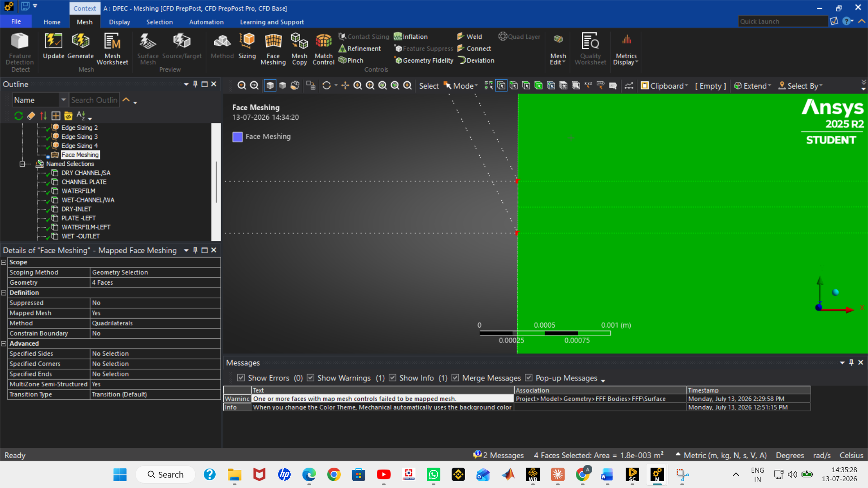Insert a Sizing mesh control
Image resolution: width=868 pixels, height=488 pixels.
[247, 46]
